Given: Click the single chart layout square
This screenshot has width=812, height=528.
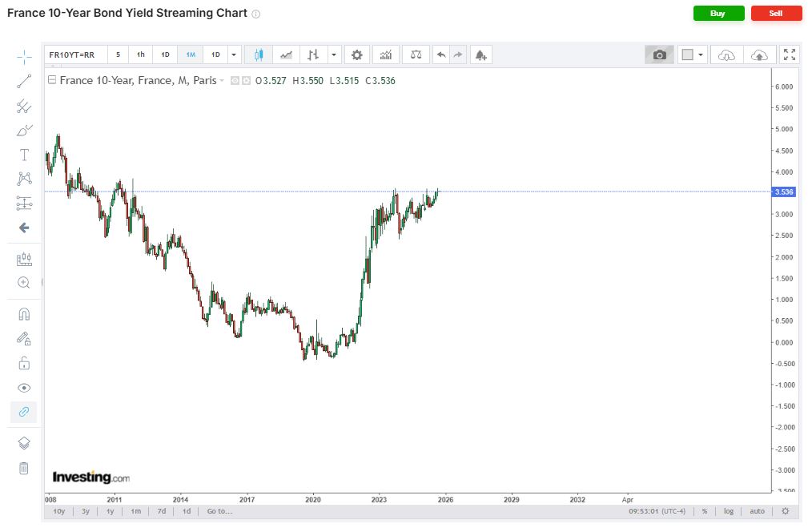Looking at the screenshot, I should coord(687,54).
